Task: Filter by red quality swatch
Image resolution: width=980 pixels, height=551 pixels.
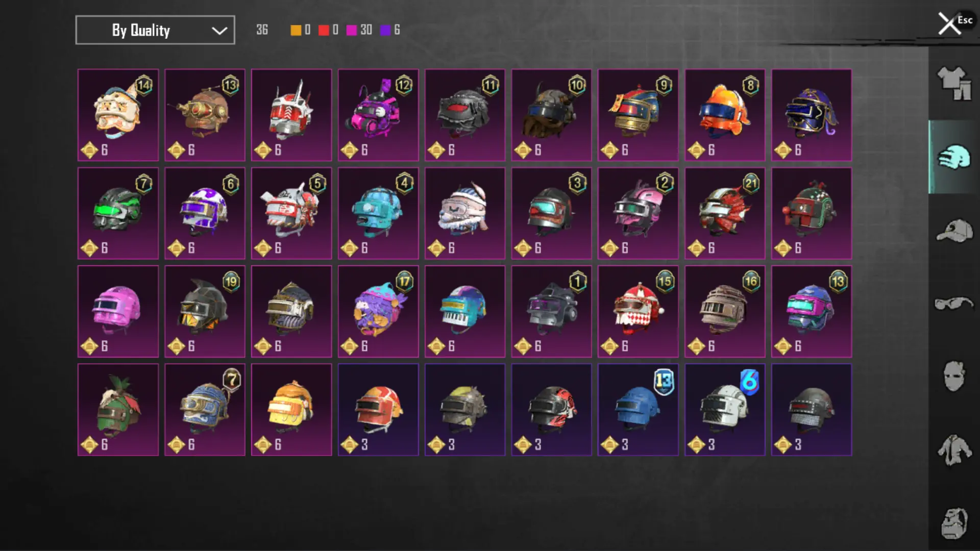Action: (324, 30)
